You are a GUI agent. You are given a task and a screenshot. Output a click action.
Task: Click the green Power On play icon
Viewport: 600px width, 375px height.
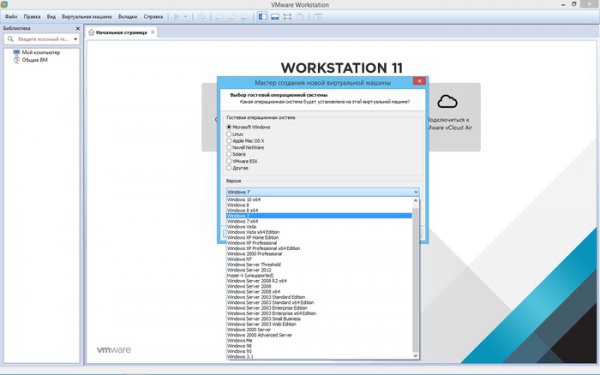177,16
